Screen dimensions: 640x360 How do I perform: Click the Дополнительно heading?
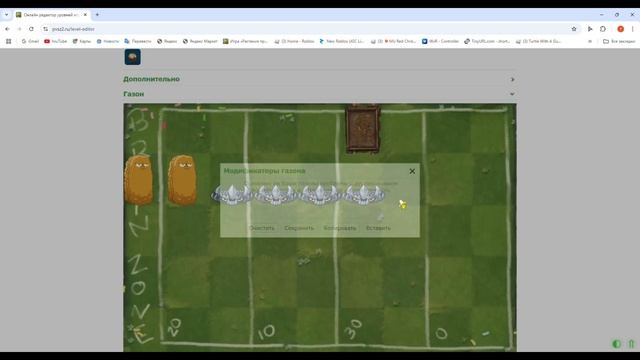tap(151, 79)
